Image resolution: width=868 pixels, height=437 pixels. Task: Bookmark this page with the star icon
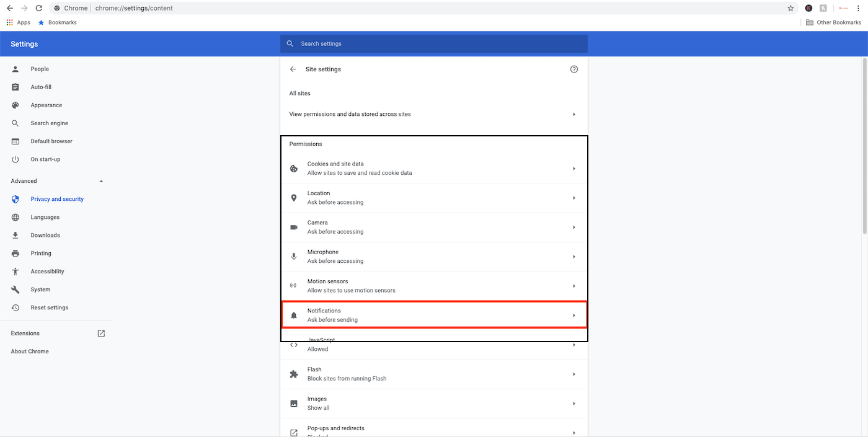click(x=790, y=8)
